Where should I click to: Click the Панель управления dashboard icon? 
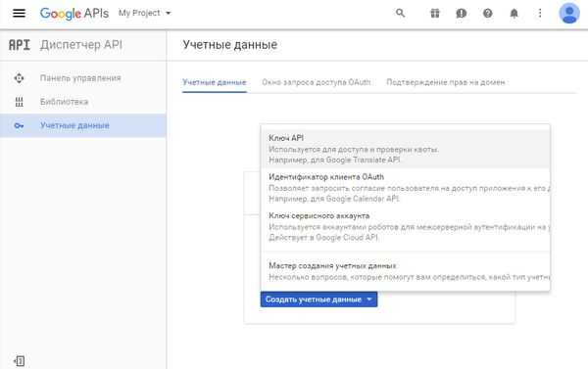tap(19, 78)
